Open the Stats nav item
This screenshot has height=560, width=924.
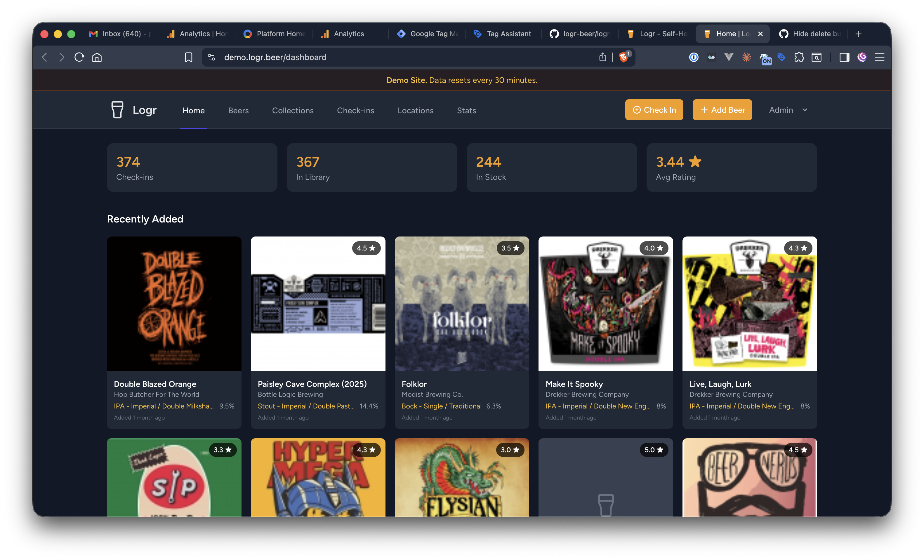click(x=466, y=110)
